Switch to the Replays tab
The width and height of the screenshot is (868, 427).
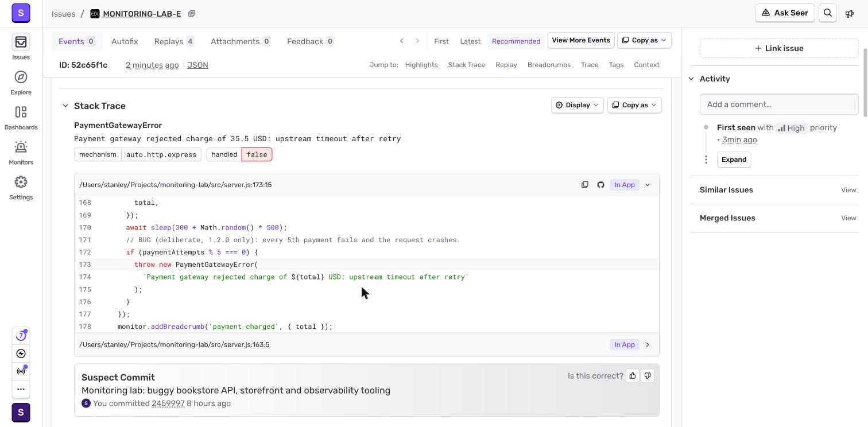coord(175,41)
